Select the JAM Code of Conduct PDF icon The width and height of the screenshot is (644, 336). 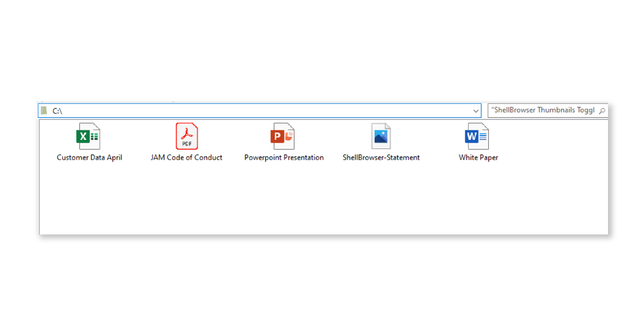click(187, 137)
